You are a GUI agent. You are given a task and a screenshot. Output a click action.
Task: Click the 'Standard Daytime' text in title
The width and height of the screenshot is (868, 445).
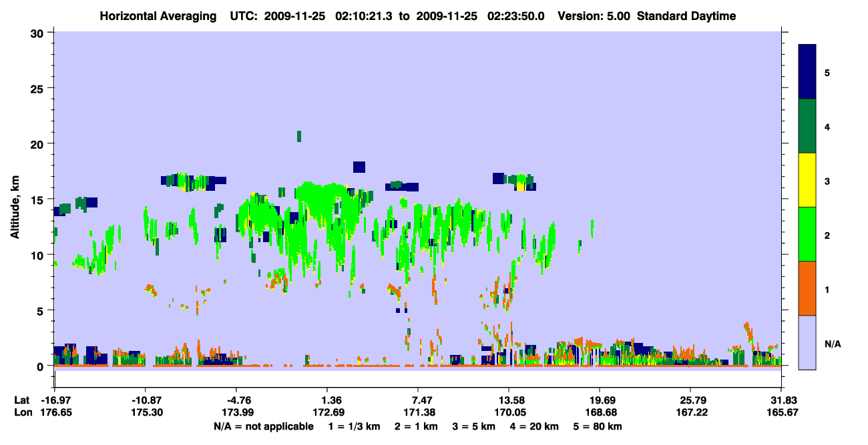pyautogui.click(x=686, y=16)
